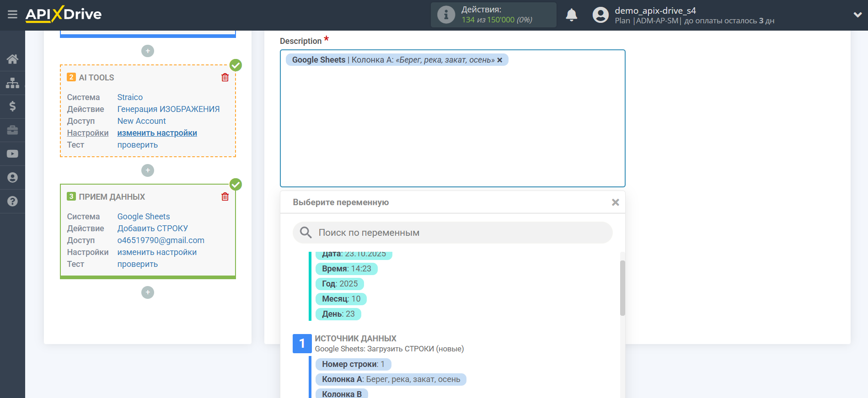Open the hamburger menu in the header
868x398 pixels.
tap(12, 15)
